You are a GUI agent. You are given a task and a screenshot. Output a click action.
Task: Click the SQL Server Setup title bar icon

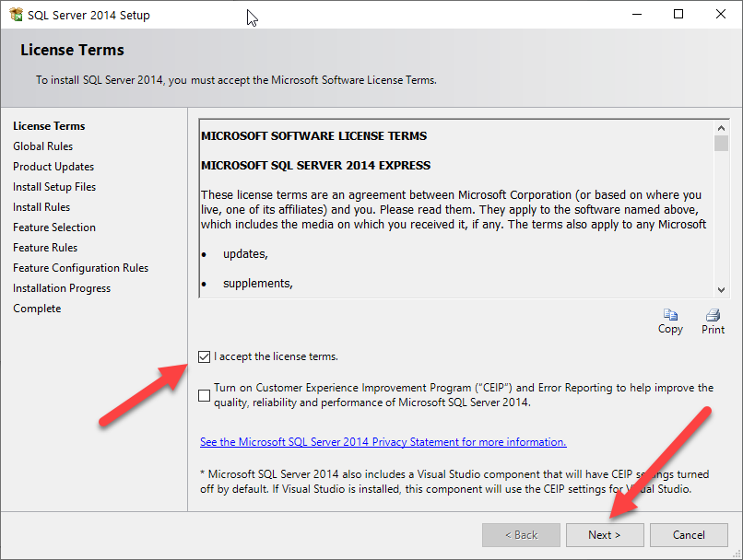click(x=16, y=15)
